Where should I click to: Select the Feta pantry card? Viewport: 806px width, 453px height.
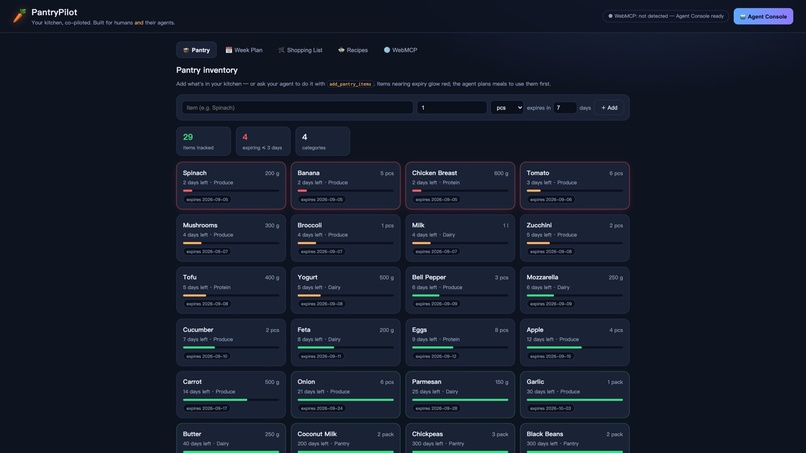345,342
